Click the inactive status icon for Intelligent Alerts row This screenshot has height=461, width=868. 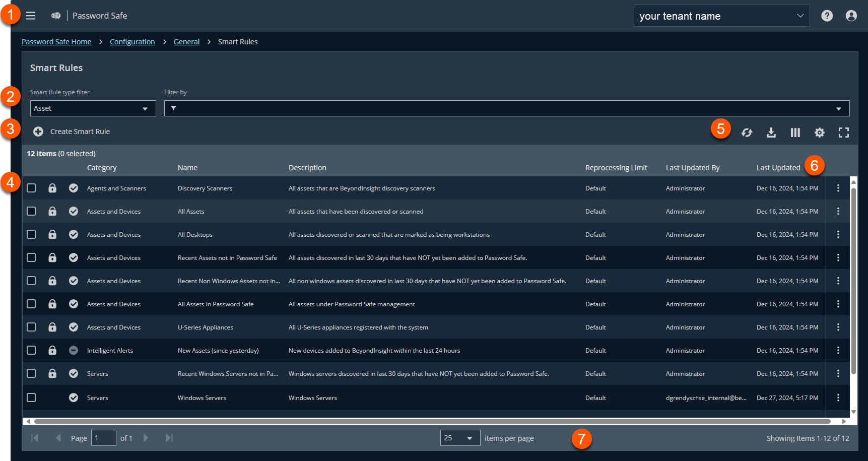click(74, 350)
